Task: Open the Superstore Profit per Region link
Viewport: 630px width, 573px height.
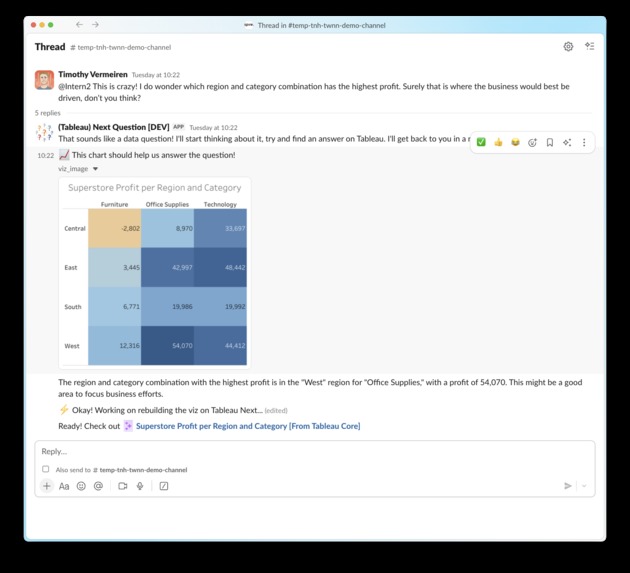Action: coord(248,426)
